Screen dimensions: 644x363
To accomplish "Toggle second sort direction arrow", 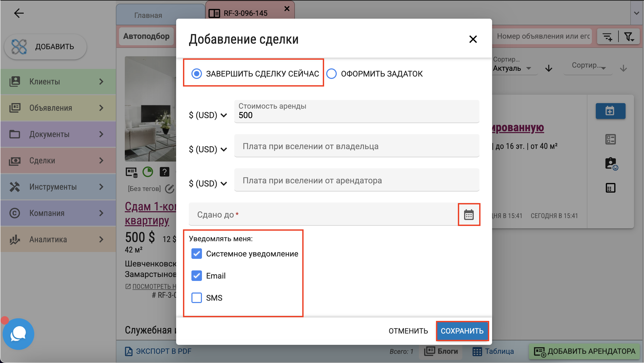I will [x=623, y=68].
